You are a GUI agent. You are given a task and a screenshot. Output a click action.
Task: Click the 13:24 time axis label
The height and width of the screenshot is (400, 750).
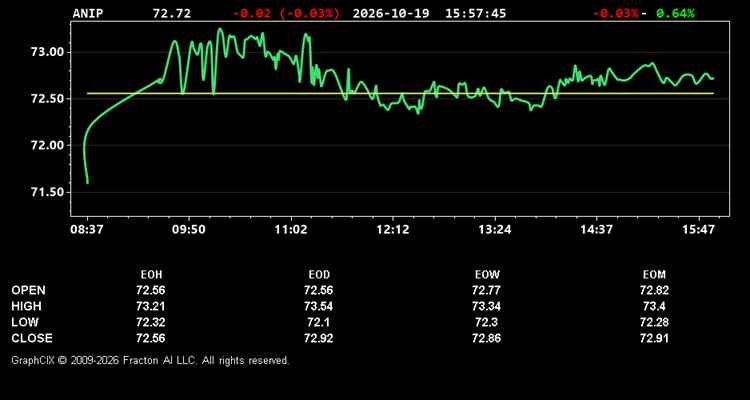pyautogui.click(x=495, y=230)
